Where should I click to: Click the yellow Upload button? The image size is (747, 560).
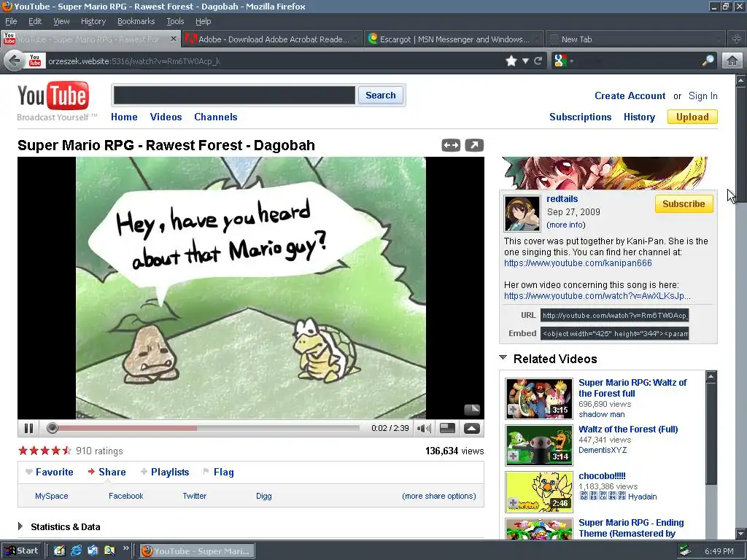coord(692,117)
